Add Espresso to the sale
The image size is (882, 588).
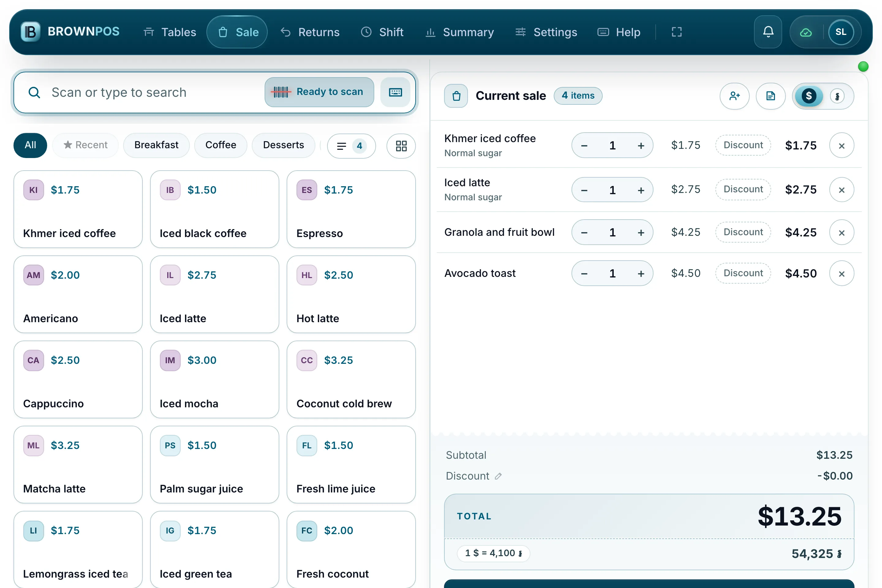tap(351, 209)
